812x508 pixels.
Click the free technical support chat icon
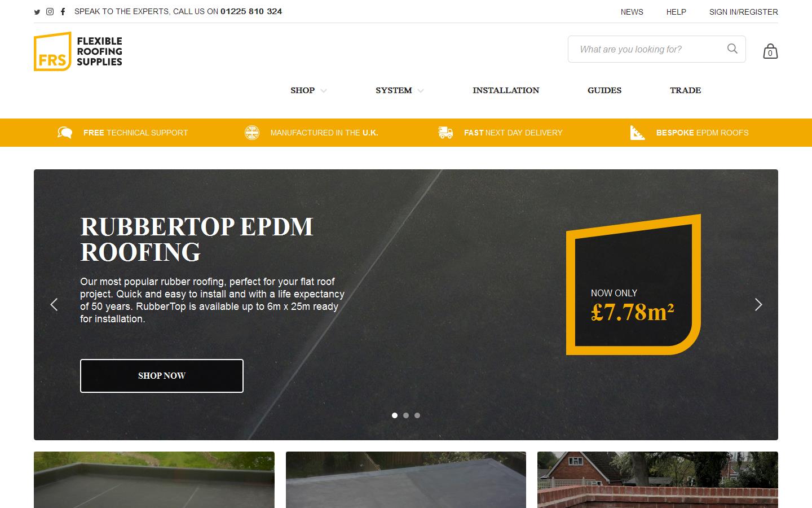pos(65,133)
